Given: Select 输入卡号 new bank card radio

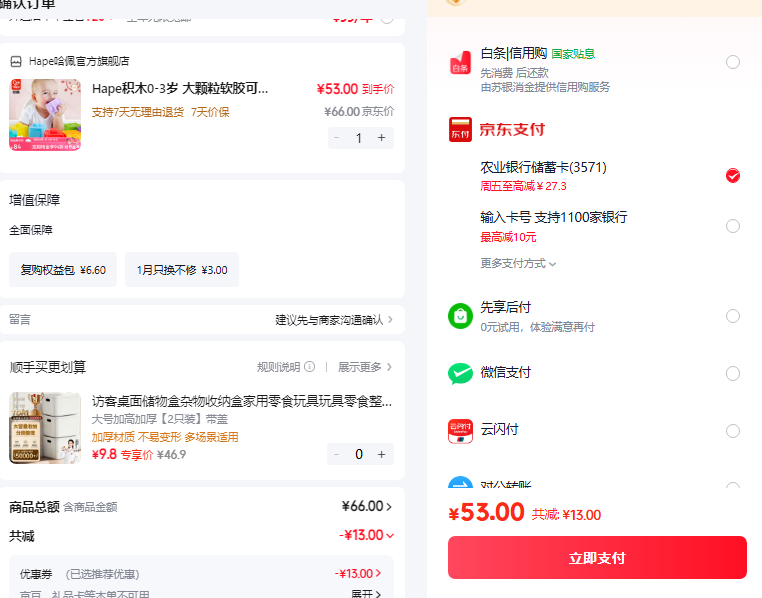Looking at the screenshot, I should click(x=733, y=226).
